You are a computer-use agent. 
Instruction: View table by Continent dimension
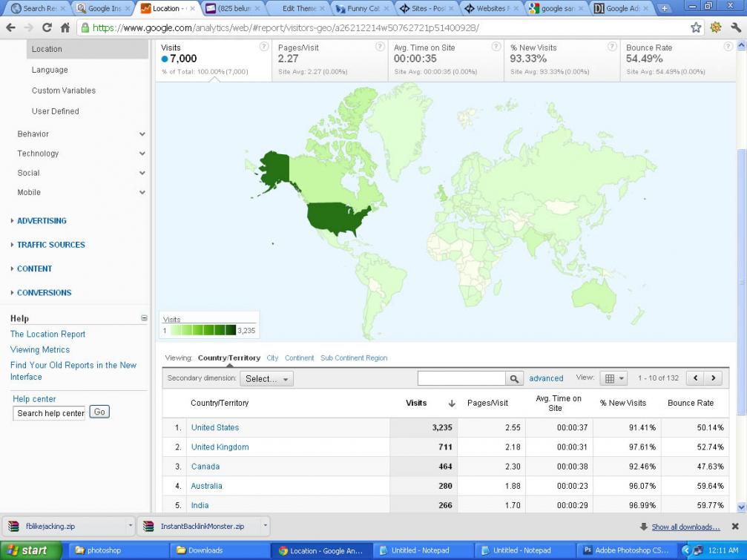click(x=299, y=358)
